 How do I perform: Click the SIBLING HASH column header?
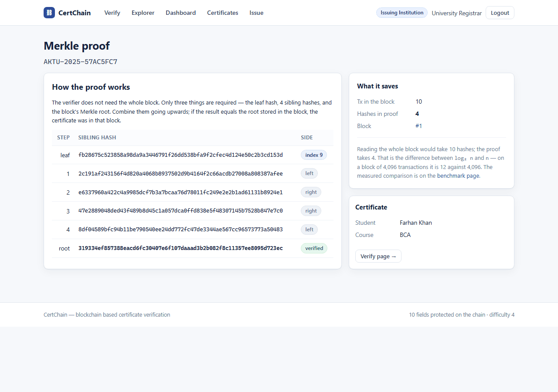pyautogui.click(x=97, y=138)
